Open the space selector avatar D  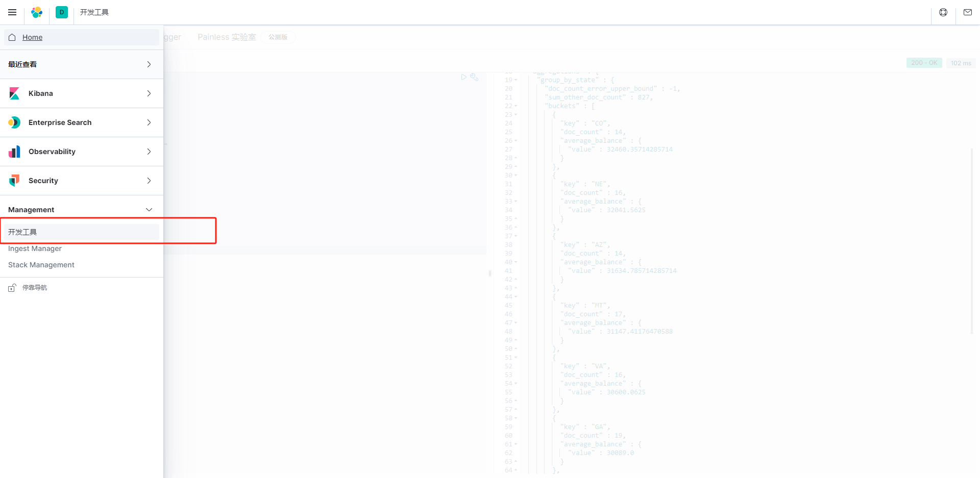[x=62, y=12]
